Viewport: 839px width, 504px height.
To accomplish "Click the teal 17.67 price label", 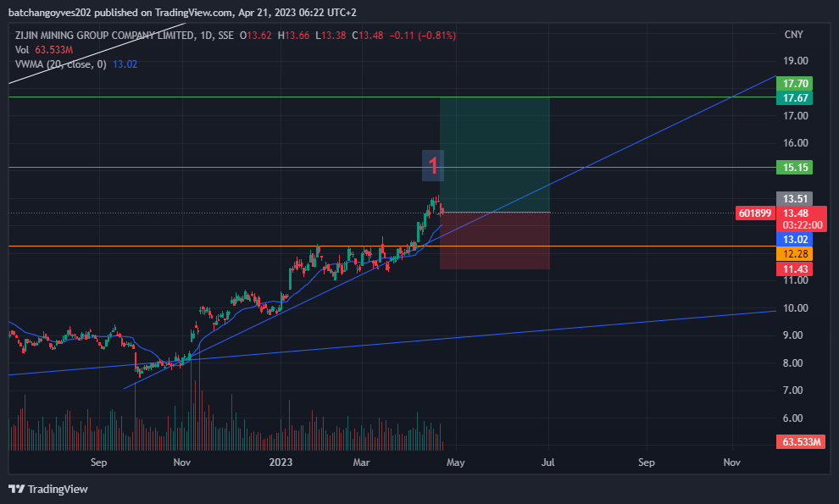I will coord(795,98).
